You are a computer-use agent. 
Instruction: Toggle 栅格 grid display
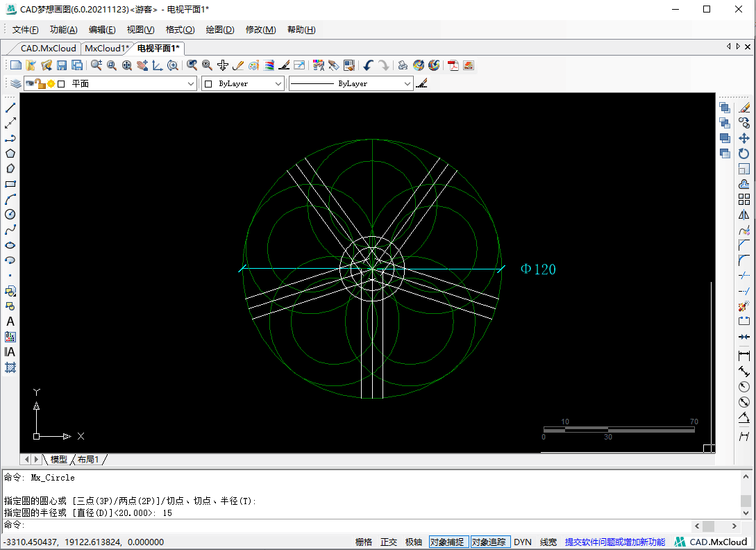(x=364, y=542)
